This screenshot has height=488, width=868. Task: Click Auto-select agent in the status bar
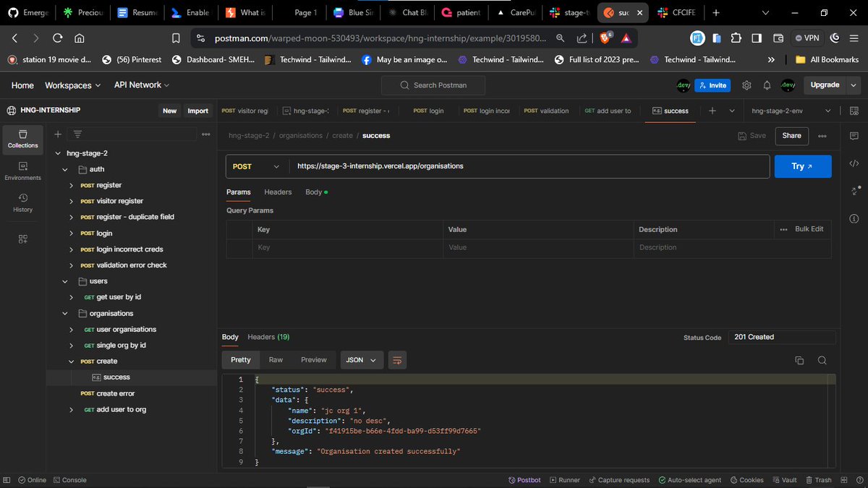pos(689,480)
